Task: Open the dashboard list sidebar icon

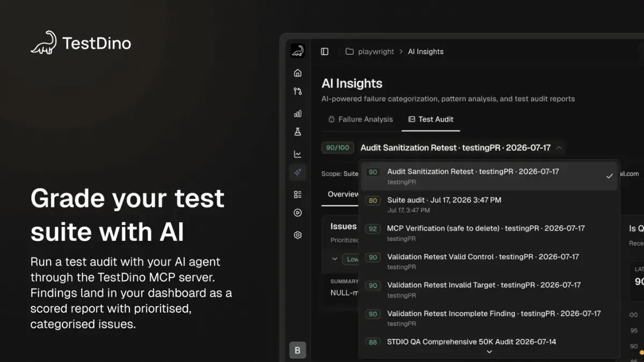Action: coord(298,195)
